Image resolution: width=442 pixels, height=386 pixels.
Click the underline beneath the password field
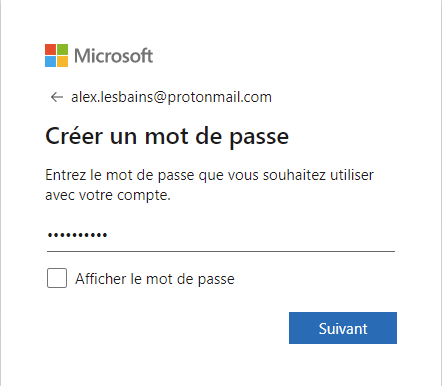[x=221, y=251]
